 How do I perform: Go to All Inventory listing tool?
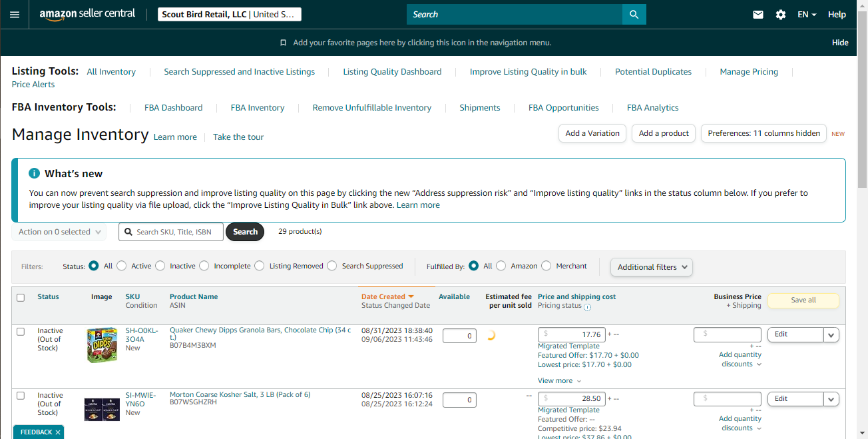pos(111,72)
